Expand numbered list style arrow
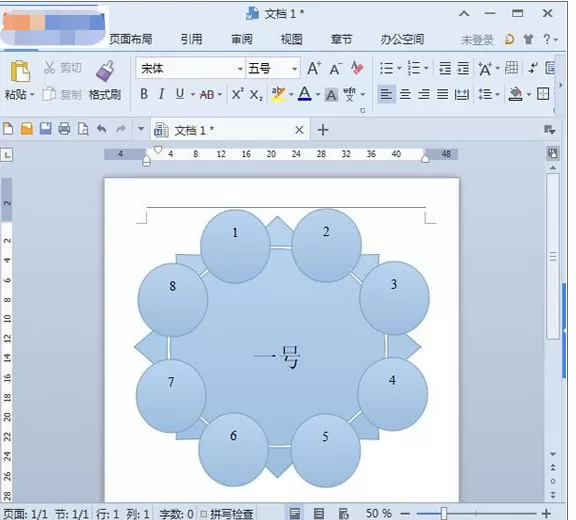The height and width of the screenshot is (520, 576). point(426,68)
